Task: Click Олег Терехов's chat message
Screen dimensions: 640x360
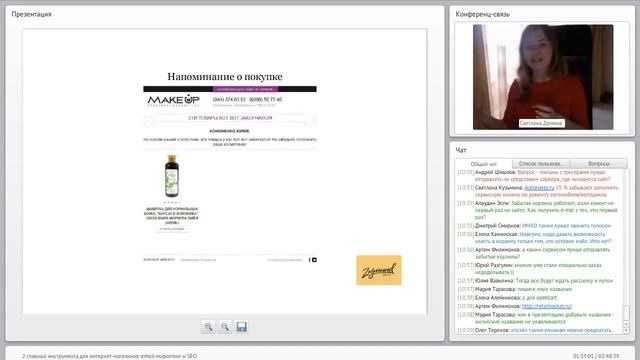Action: tap(536, 330)
